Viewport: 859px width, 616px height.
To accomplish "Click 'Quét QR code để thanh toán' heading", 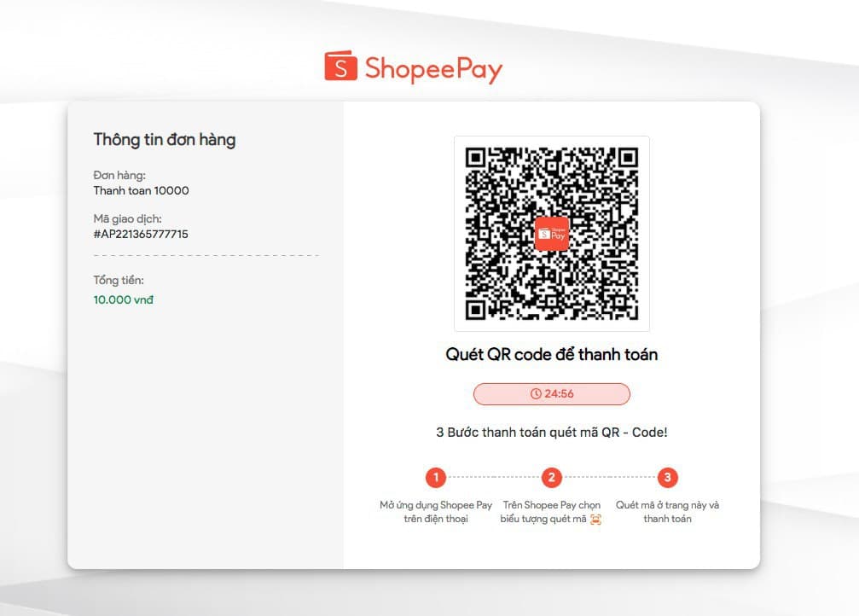I will [552, 355].
